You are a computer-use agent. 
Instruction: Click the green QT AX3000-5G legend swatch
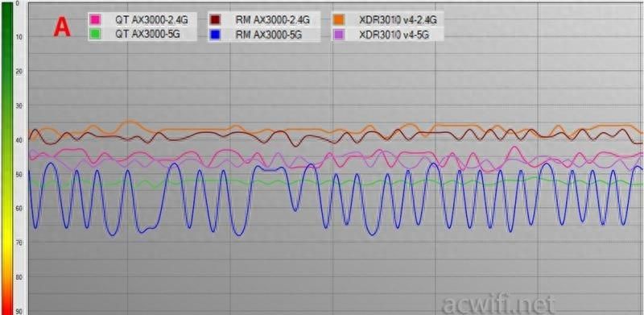(96, 35)
